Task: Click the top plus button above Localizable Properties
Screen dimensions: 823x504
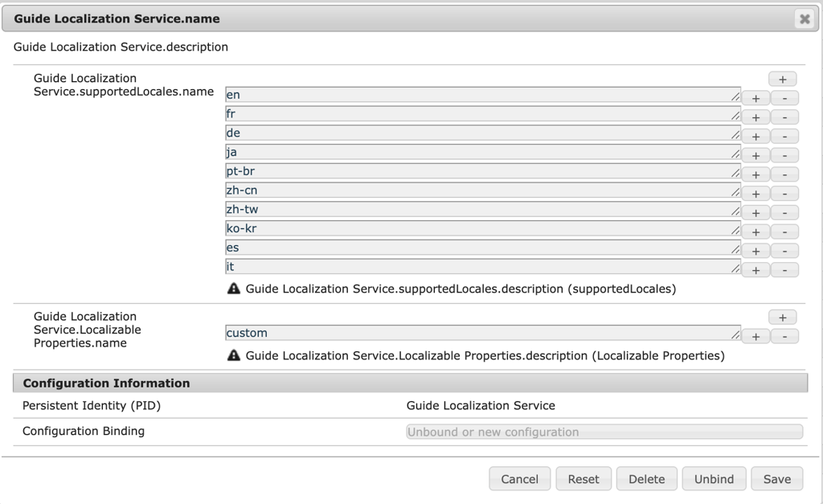Action: (x=782, y=317)
